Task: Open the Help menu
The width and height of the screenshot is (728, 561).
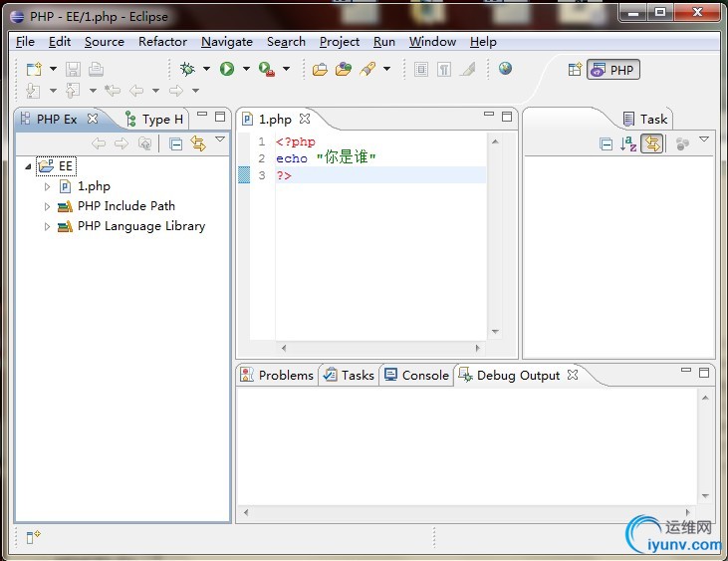Action: pyautogui.click(x=483, y=42)
